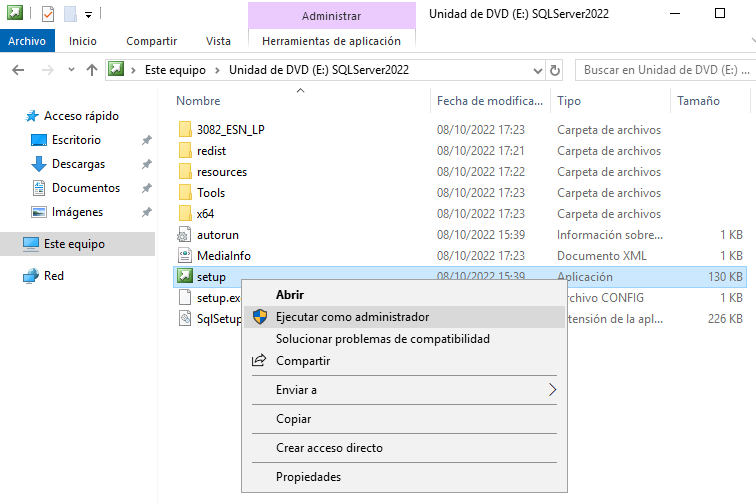
Task: Choose Compartir from the context menu
Action: [x=404, y=361]
